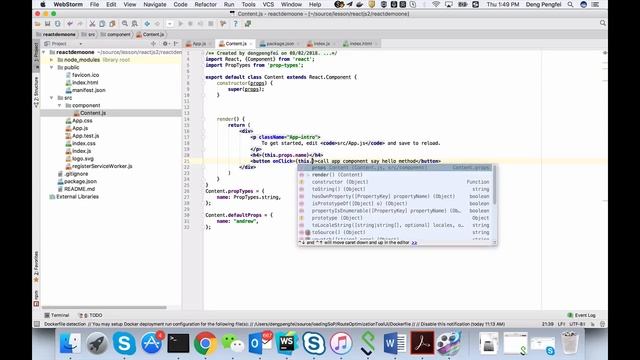This screenshot has height=360, width=640.
Task: Click the LF line separator in status bar
Action: [x=561, y=324]
